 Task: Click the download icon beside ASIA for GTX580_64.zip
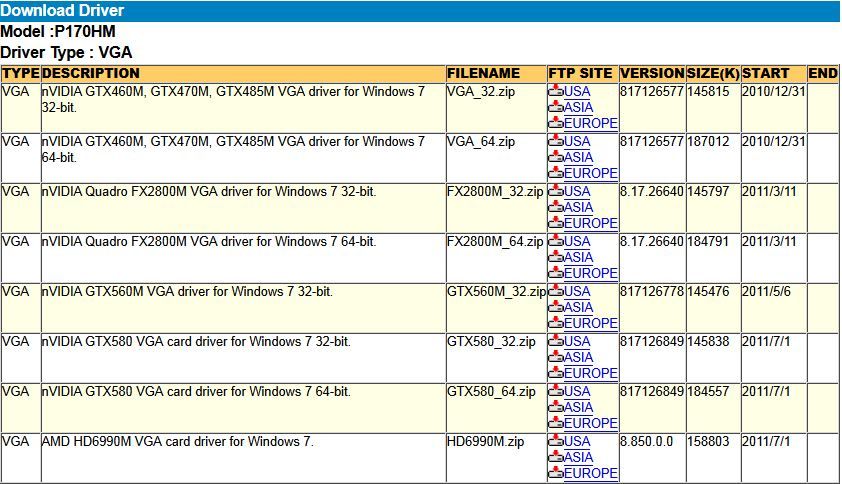[x=555, y=407]
